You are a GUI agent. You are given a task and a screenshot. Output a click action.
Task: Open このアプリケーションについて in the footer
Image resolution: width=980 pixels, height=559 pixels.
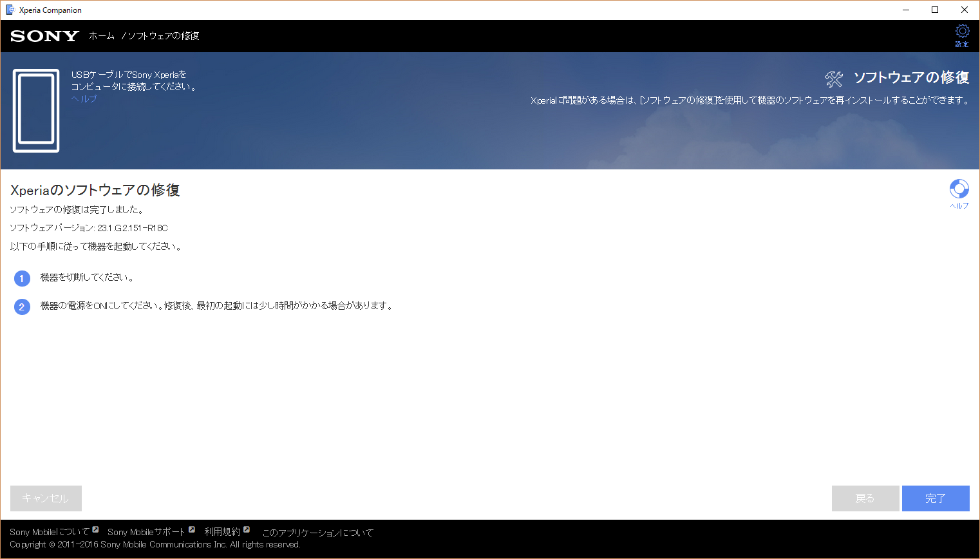pyautogui.click(x=317, y=533)
